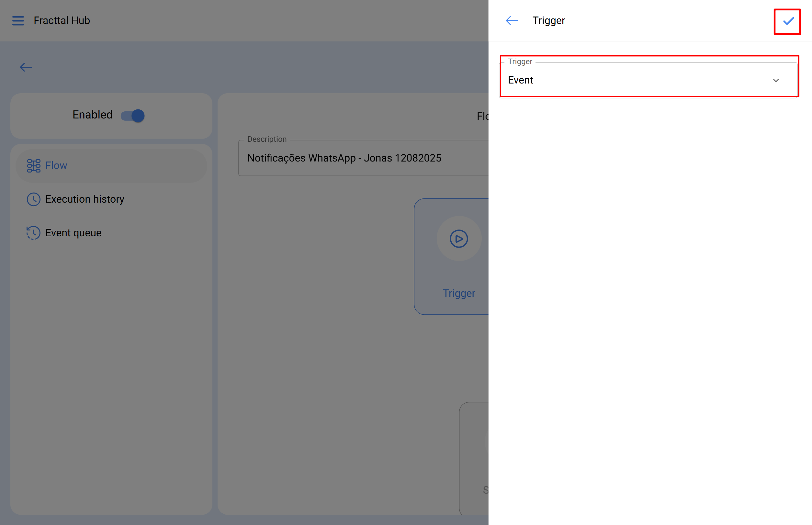
Task: Expand the Trigger dropdown chevron
Action: click(x=776, y=81)
